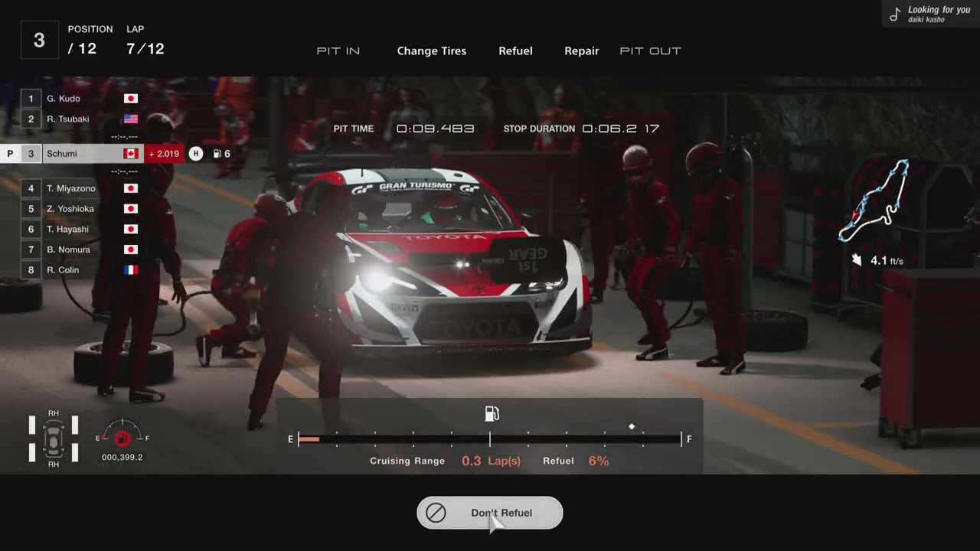The width and height of the screenshot is (980, 551).
Task: Click the PIT TIME value 0:09.483
Action: tap(435, 129)
